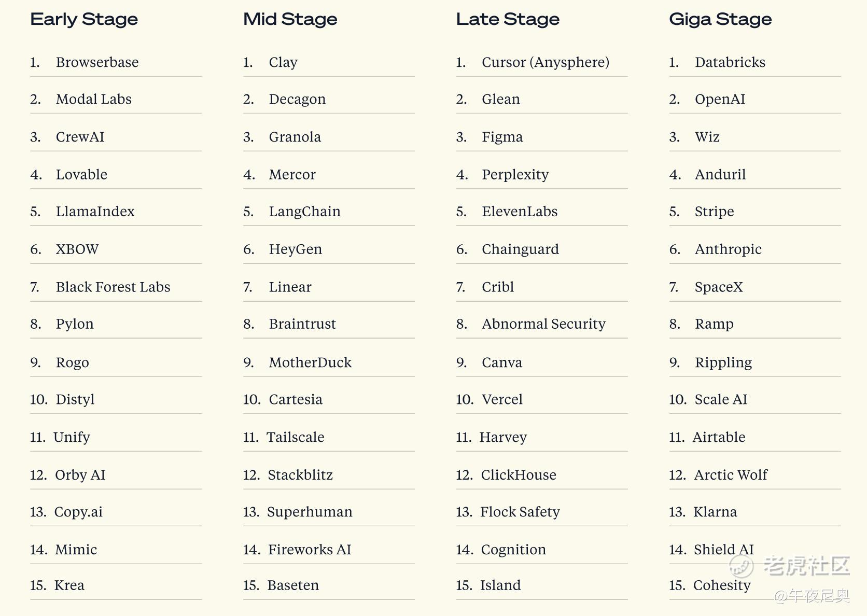Image resolution: width=867 pixels, height=616 pixels.
Task: Open the Anthropic entry
Action: (728, 249)
